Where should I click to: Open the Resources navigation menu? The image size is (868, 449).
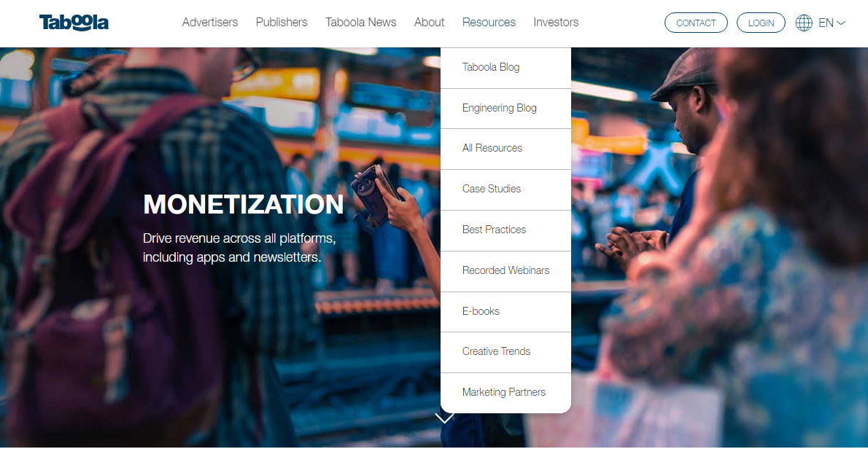pos(489,22)
